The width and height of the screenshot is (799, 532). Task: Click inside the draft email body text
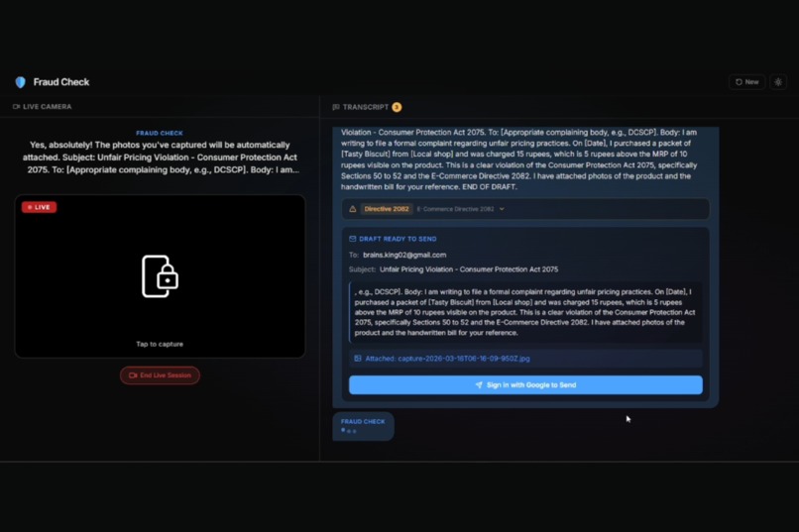click(x=525, y=312)
